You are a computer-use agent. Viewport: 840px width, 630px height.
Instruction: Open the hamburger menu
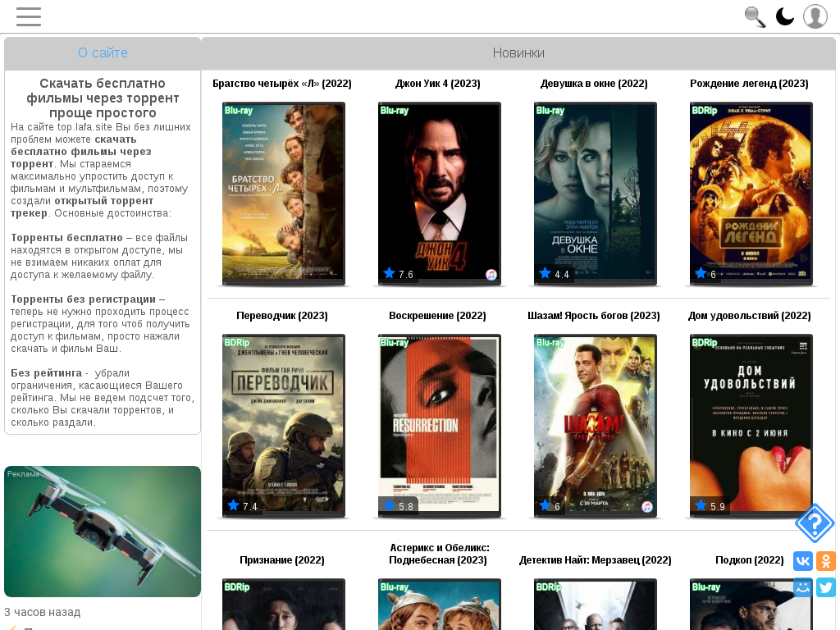29,16
